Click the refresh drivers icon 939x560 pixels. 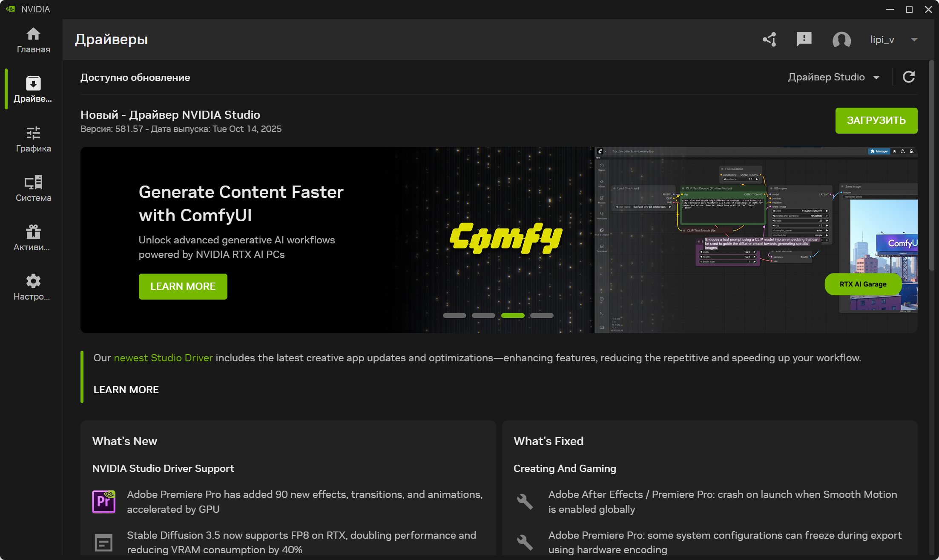coord(908,77)
